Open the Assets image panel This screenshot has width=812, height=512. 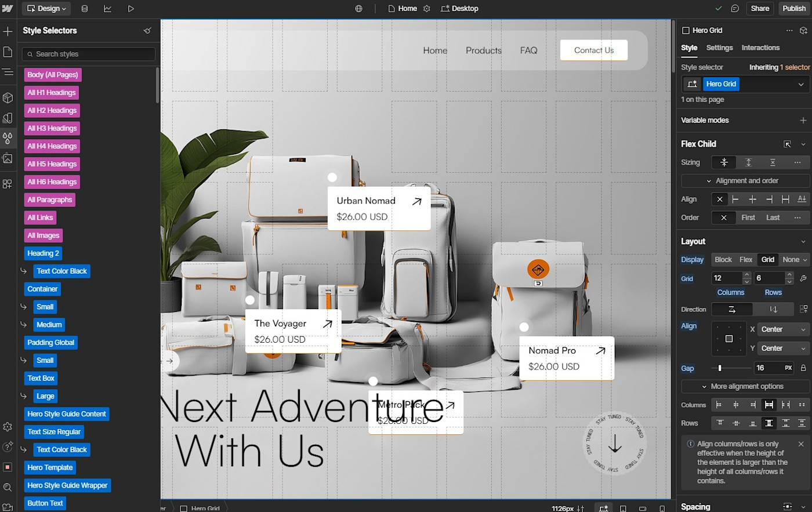(8, 158)
